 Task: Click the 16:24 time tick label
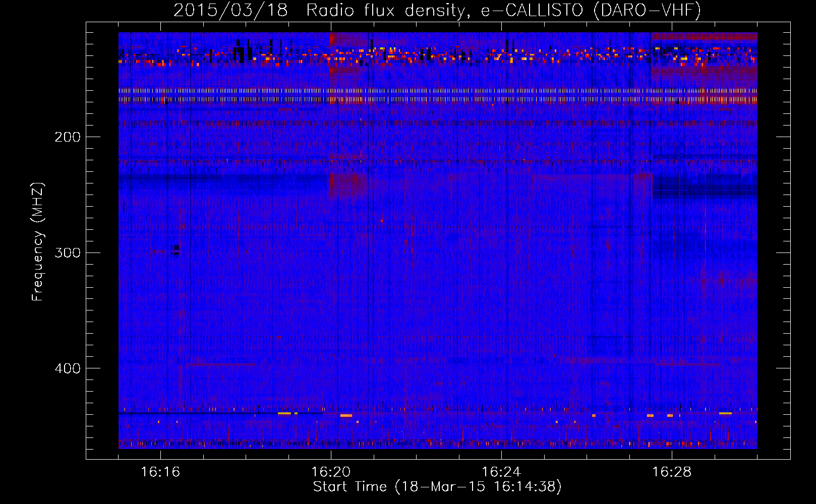(x=501, y=472)
